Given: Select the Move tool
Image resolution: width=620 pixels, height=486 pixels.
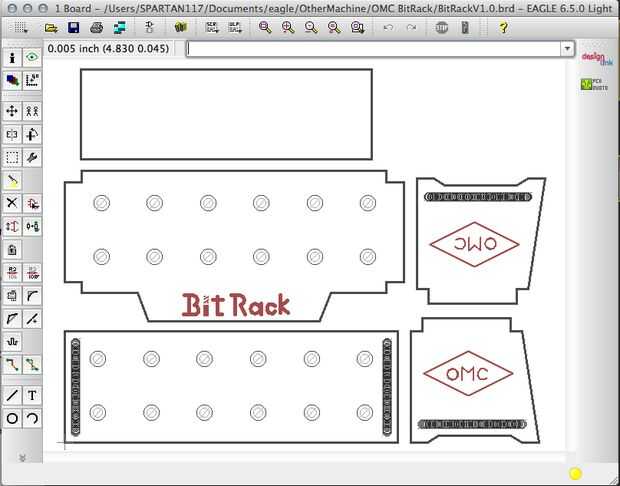Looking at the screenshot, I should click(x=12, y=112).
